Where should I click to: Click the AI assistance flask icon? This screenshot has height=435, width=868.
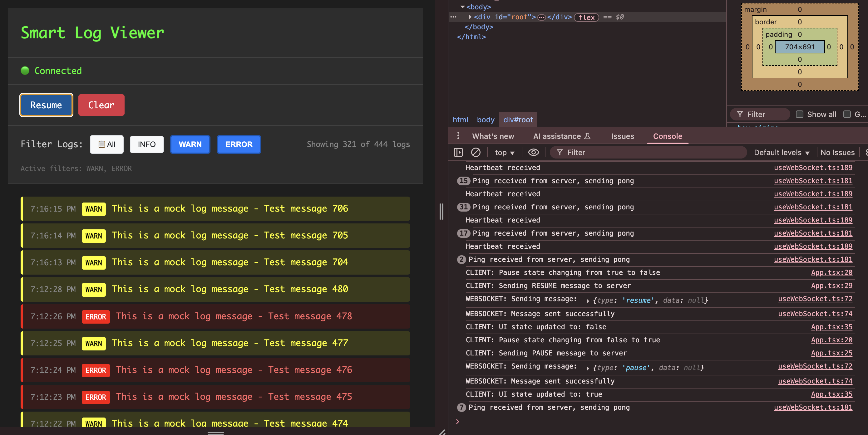click(x=587, y=136)
